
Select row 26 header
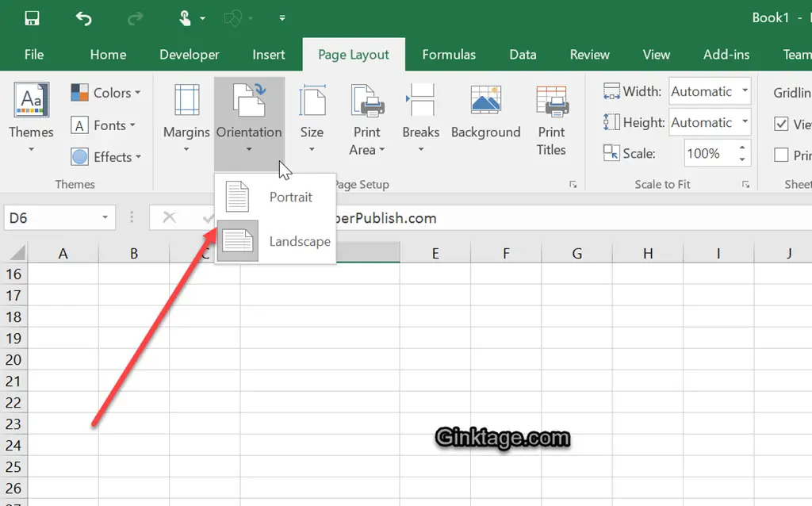13,489
